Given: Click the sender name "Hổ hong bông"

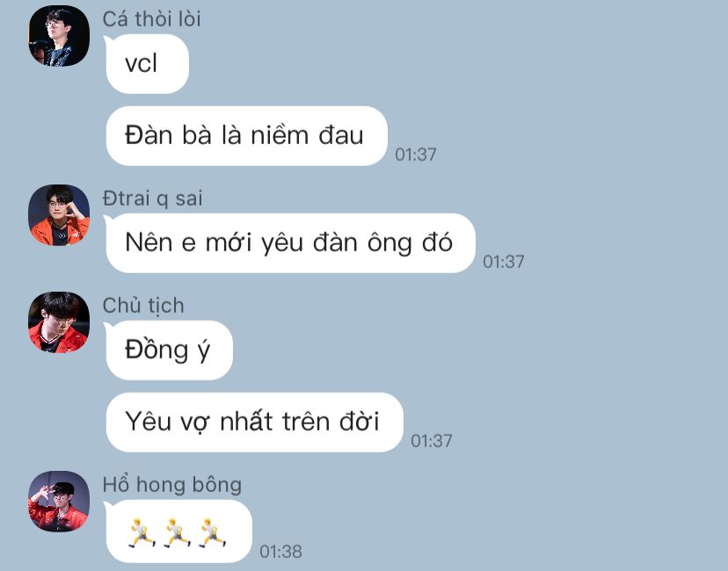Looking at the screenshot, I should (171, 485).
